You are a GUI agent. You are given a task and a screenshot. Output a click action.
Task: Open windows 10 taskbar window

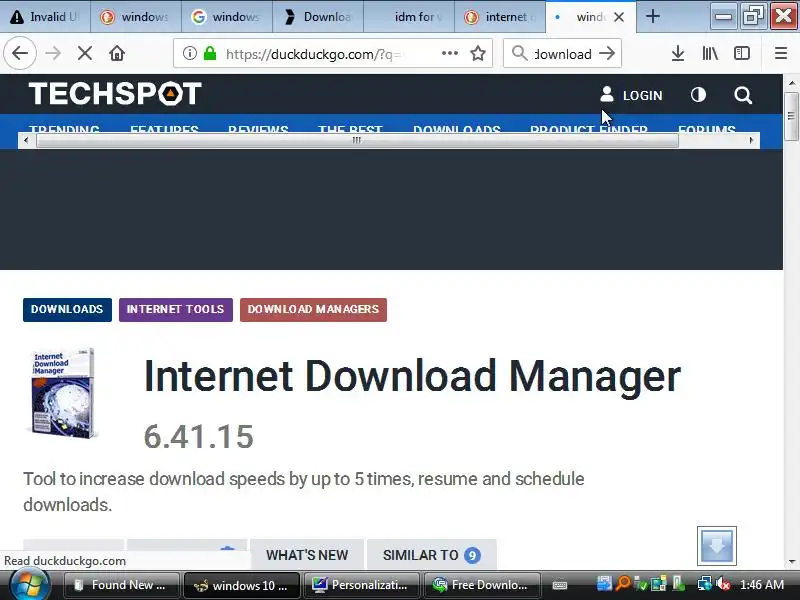242,585
